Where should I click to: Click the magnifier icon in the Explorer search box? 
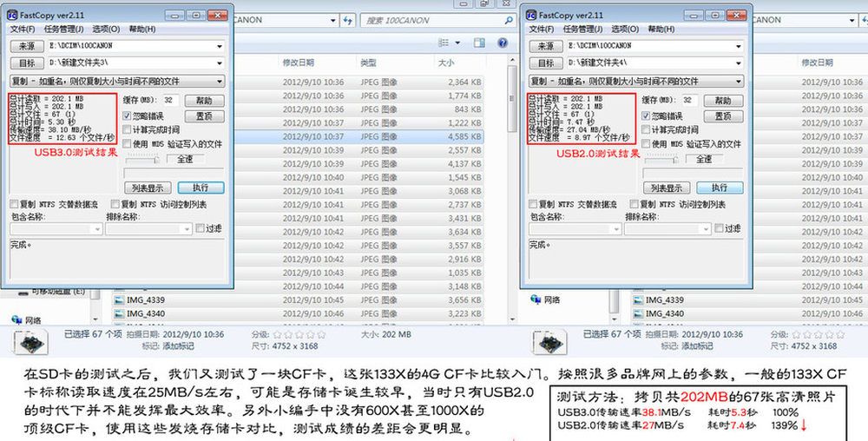508,20
